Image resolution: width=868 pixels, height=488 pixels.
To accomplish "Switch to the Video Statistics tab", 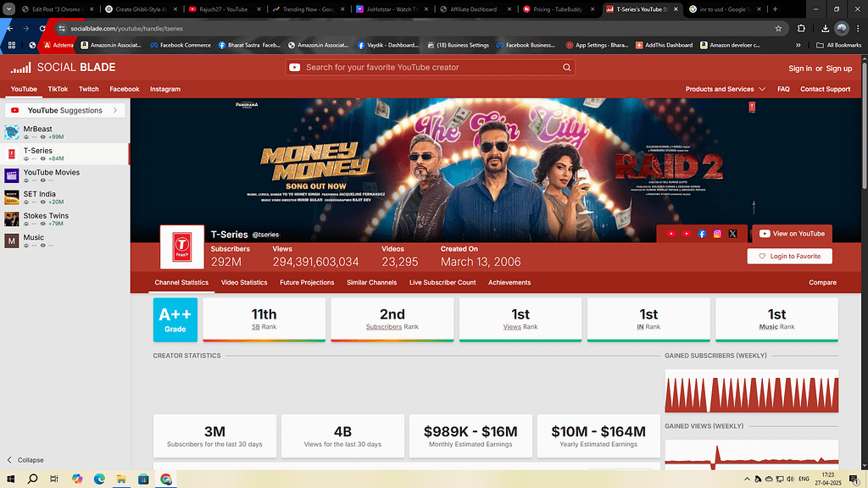I will point(244,282).
